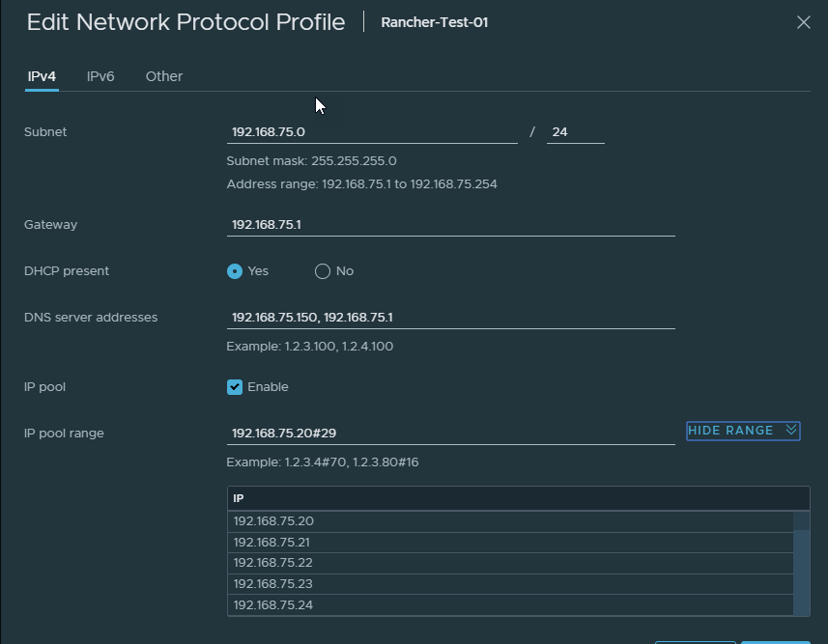This screenshot has width=828, height=644.
Task: Click into the Subnet address field
Action: coord(372,130)
